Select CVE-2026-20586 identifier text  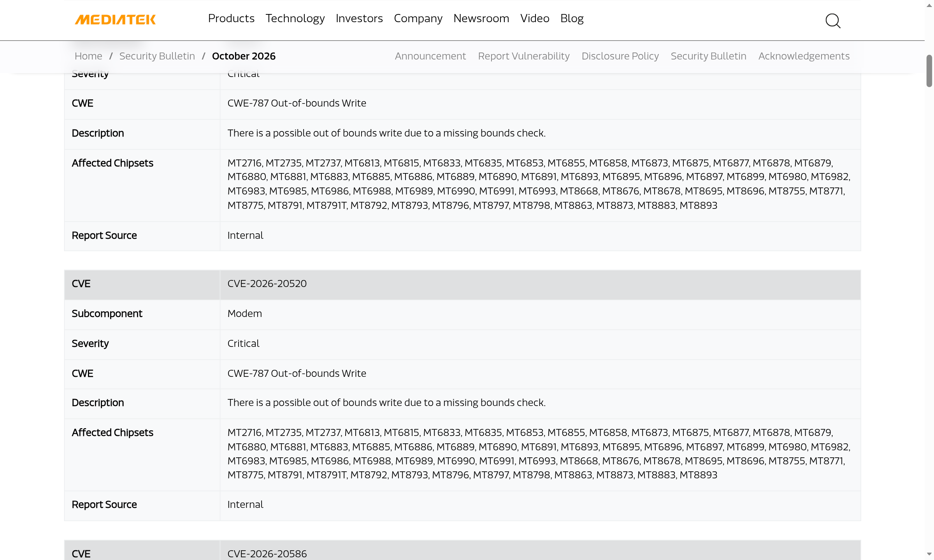[x=267, y=554]
